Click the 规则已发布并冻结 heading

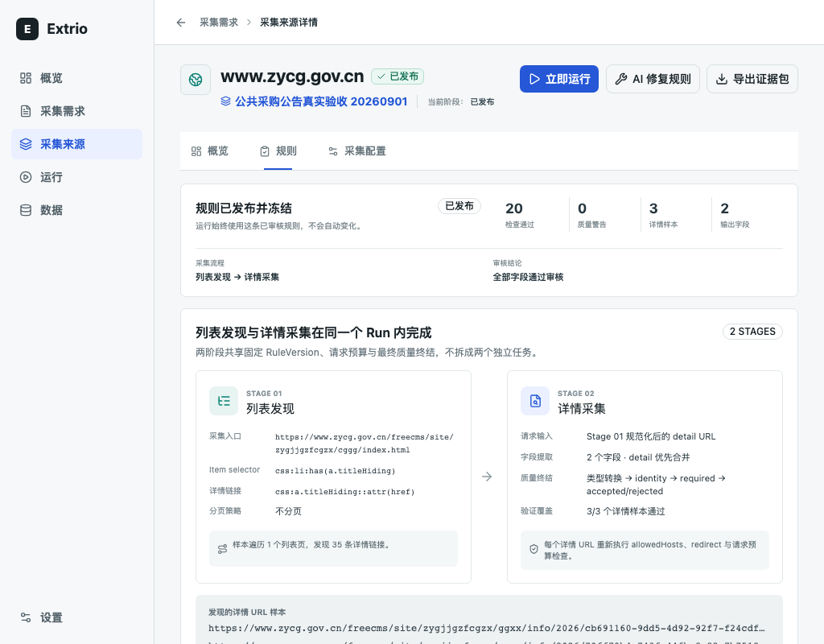click(x=244, y=208)
